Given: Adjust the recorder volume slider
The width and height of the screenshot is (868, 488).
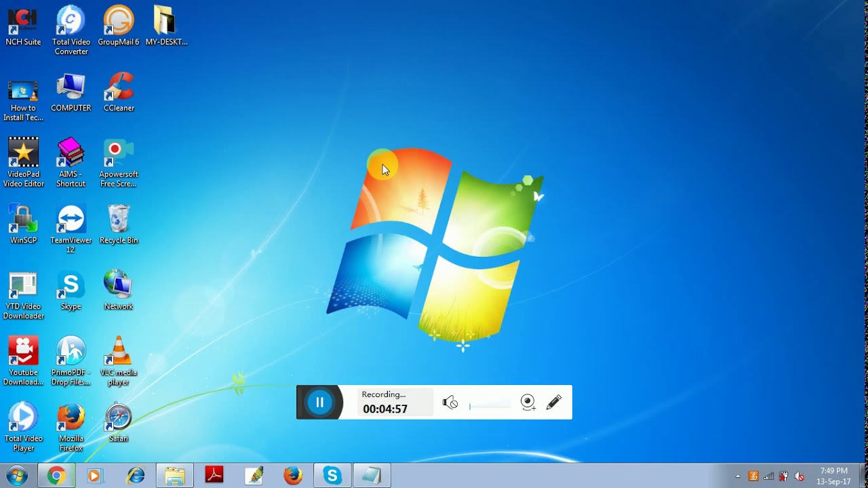Looking at the screenshot, I should point(490,405).
